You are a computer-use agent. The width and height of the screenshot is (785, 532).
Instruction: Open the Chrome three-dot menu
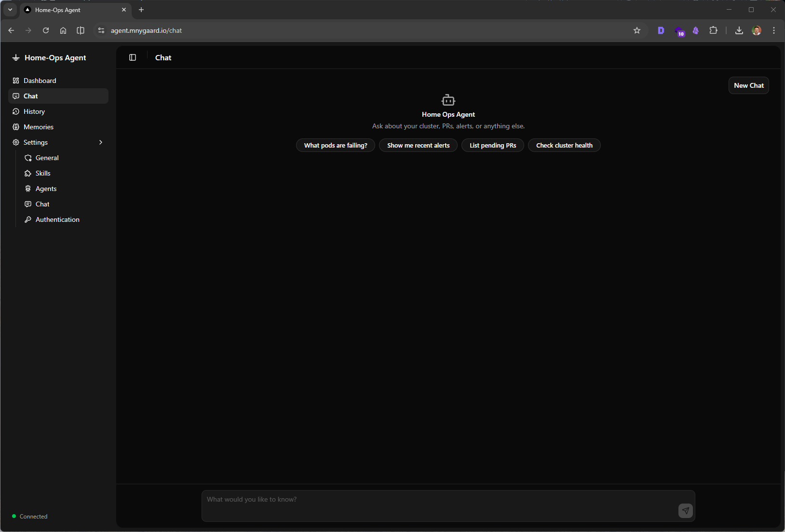click(x=774, y=30)
